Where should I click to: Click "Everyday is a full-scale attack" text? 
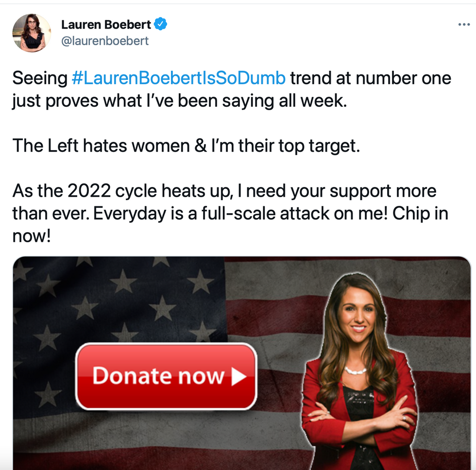tap(211, 213)
